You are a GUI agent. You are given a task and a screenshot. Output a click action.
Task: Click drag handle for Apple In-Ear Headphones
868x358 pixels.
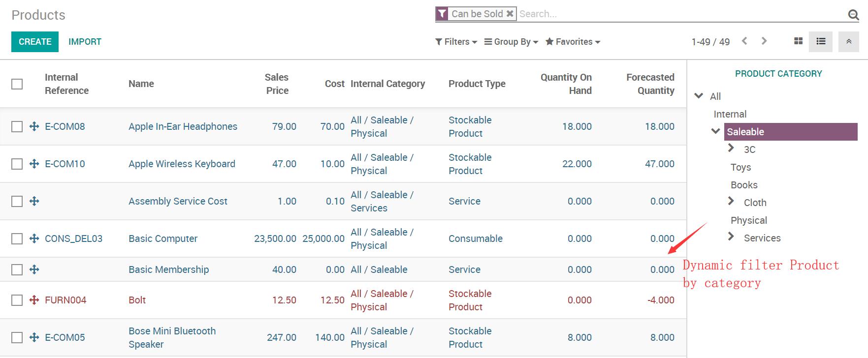pos(34,126)
